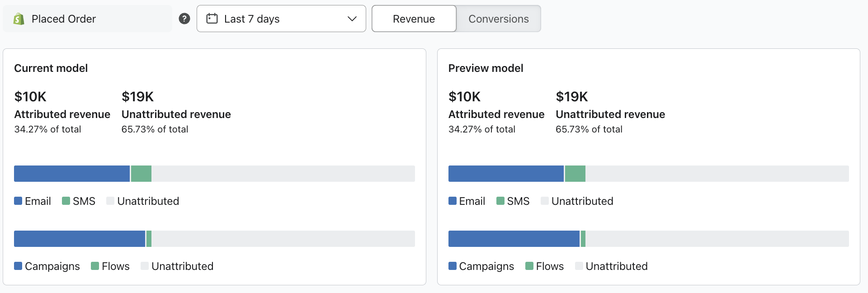Viewport: 868px width, 293px height.
Task: Click SMS legend square in Preview model
Action: point(500,201)
